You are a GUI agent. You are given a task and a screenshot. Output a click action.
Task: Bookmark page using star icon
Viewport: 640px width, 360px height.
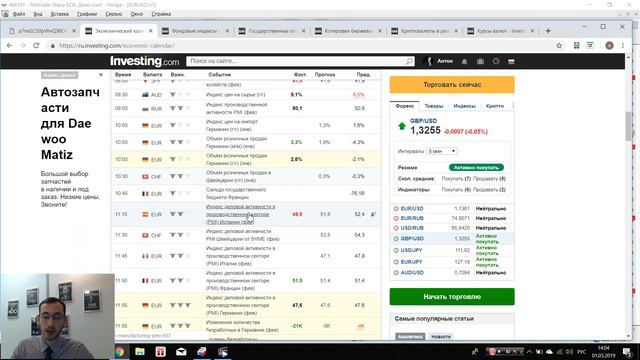coord(559,46)
